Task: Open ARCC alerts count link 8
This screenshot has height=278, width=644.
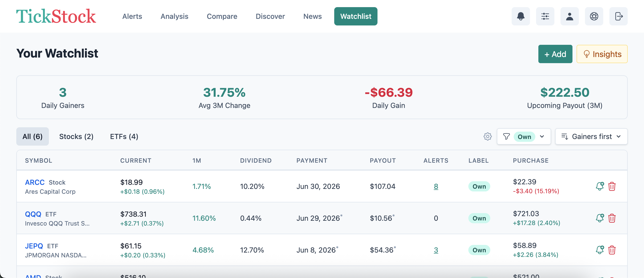Action: (x=436, y=186)
